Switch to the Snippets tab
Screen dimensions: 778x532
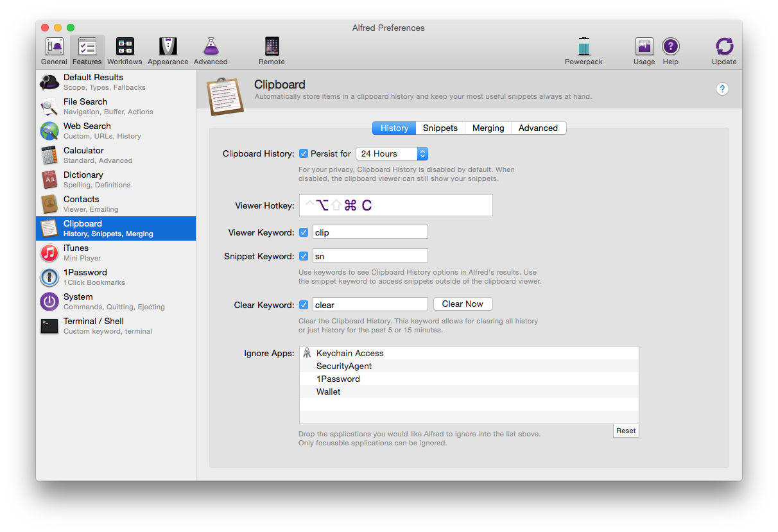coord(440,128)
